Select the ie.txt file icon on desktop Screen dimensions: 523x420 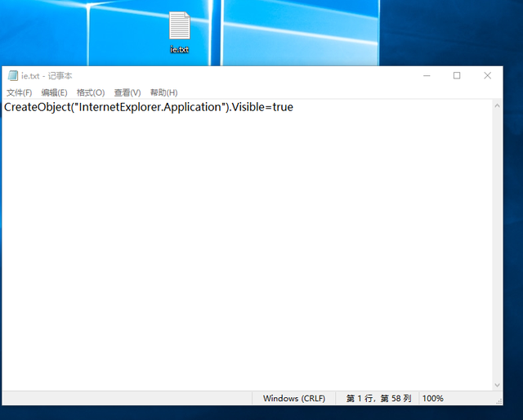(x=180, y=33)
